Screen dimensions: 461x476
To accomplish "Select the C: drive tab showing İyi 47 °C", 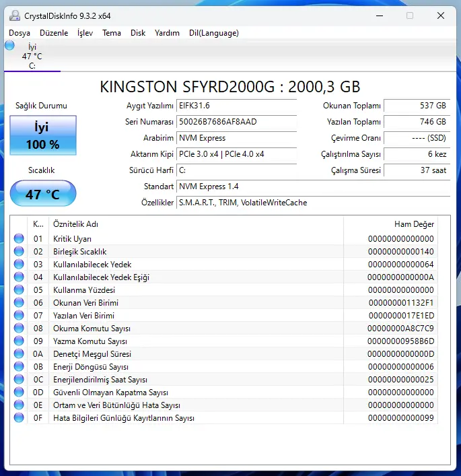I will click(32, 56).
